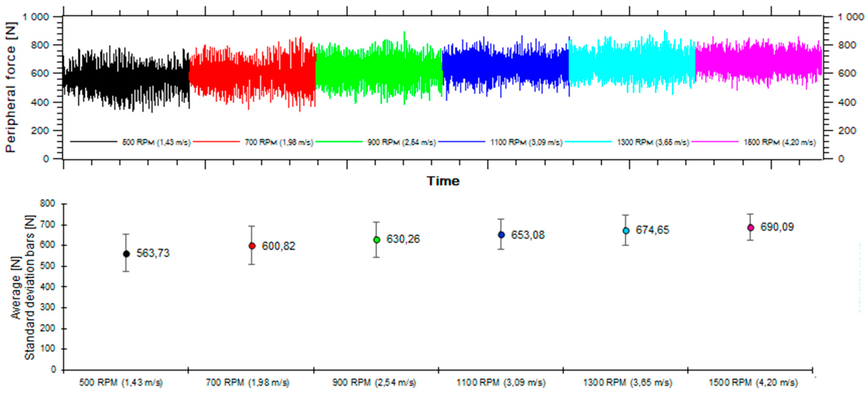The height and width of the screenshot is (393, 868).
Task: Click the black 500 RPM signal trace
Action: pyautogui.click(x=126, y=79)
